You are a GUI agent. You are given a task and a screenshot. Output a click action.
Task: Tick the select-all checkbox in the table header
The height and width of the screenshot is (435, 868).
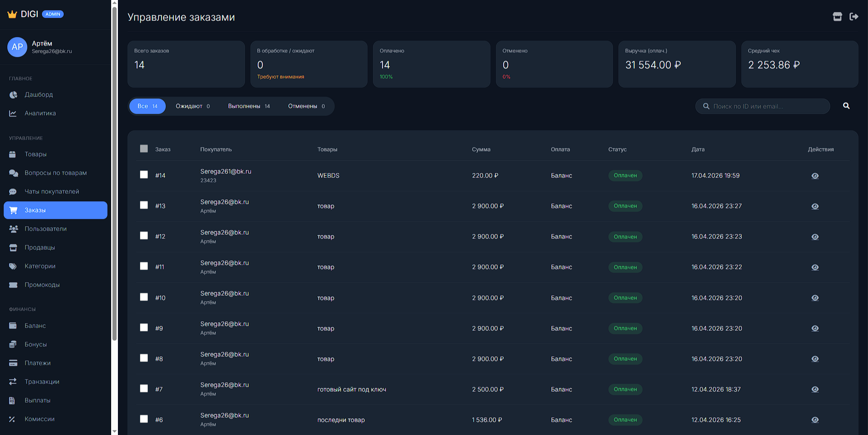point(144,149)
